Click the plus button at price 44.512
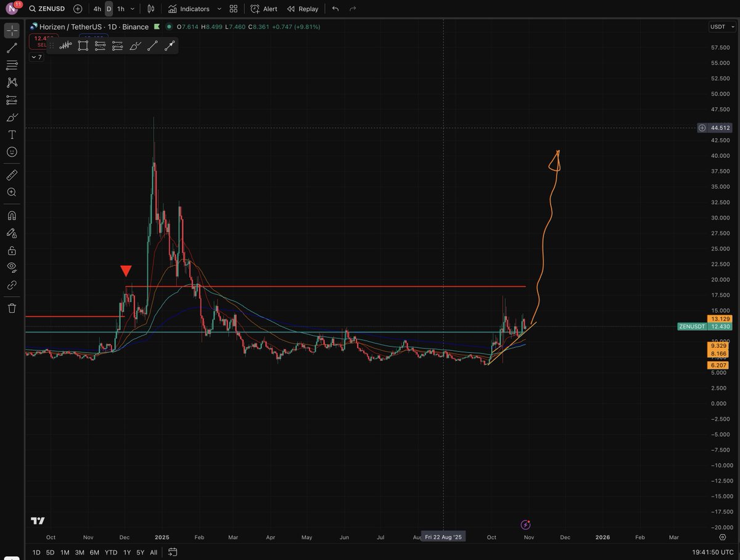Screen dimensions: 740x560 [702, 128]
